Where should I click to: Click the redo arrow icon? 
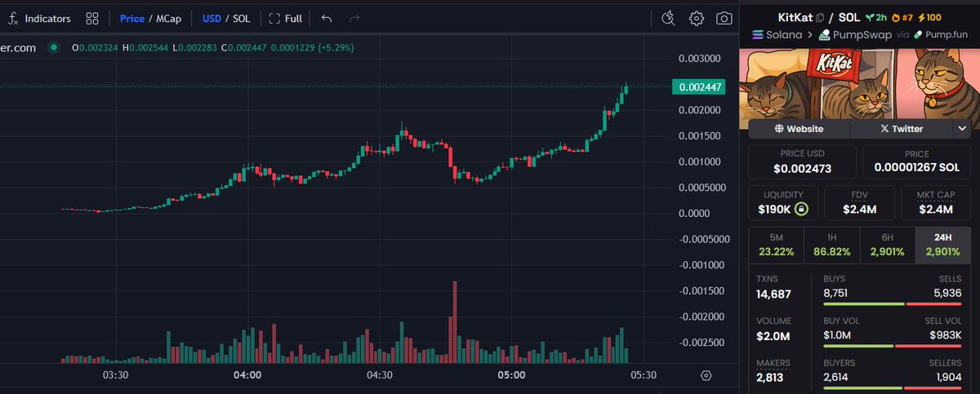[x=354, y=18]
